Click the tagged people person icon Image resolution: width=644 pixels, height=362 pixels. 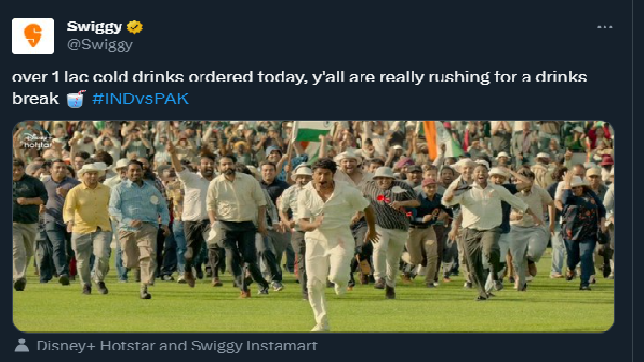pyautogui.click(x=22, y=346)
